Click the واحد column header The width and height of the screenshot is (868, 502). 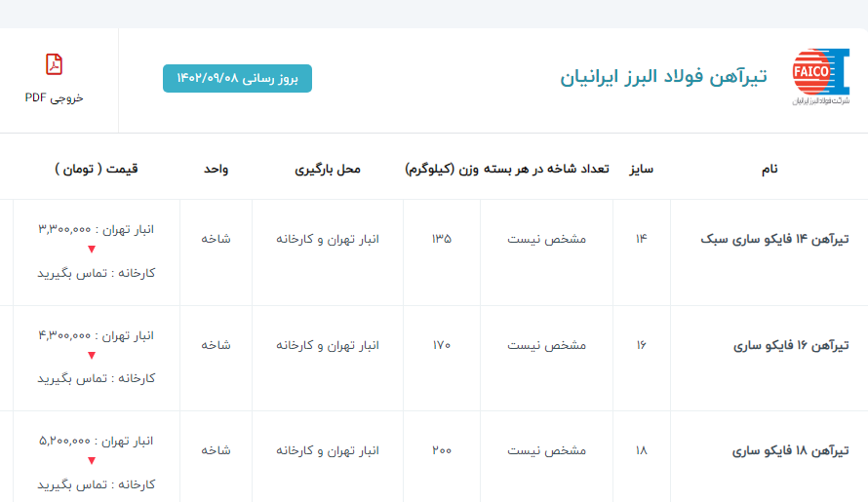216,169
